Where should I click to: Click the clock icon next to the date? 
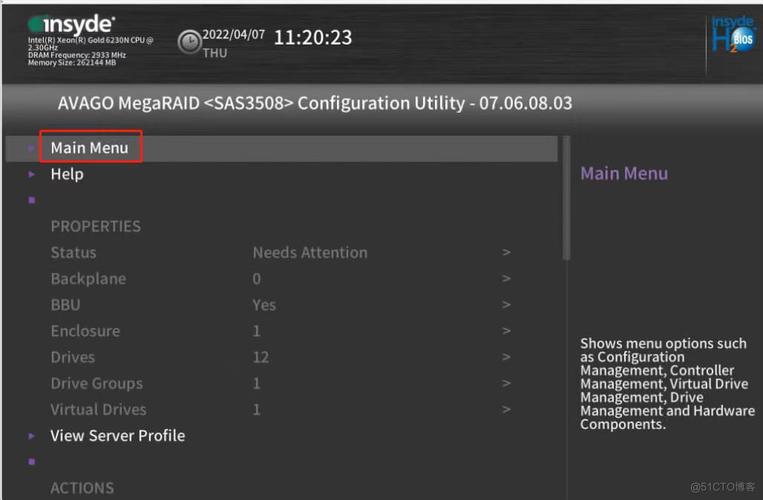[x=189, y=42]
